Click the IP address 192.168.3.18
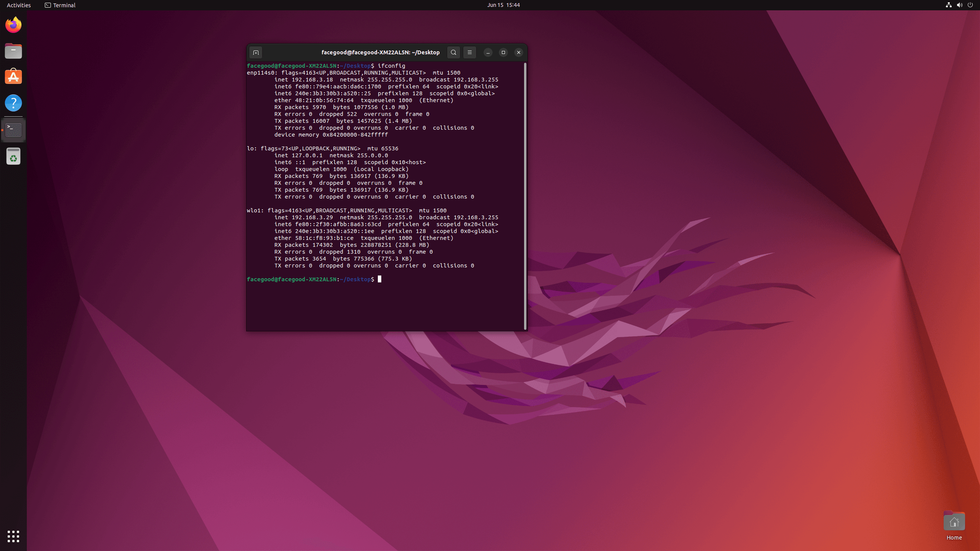The height and width of the screenshot is (551, 980). (x=312, y=80)
